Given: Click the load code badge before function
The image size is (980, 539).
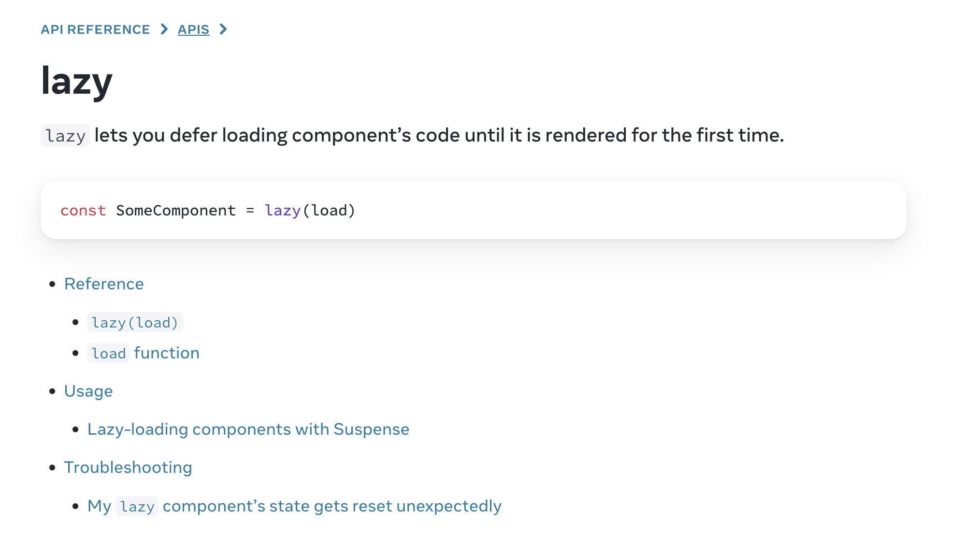Looking at the screenshot, I should click(x=109, y=353).
